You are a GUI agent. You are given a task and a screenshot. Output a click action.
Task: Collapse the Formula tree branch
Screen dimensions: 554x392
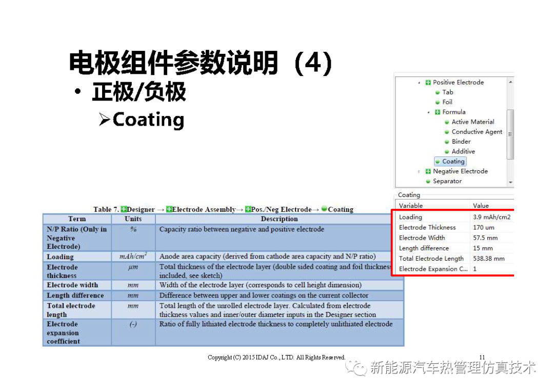coord(428,112)
